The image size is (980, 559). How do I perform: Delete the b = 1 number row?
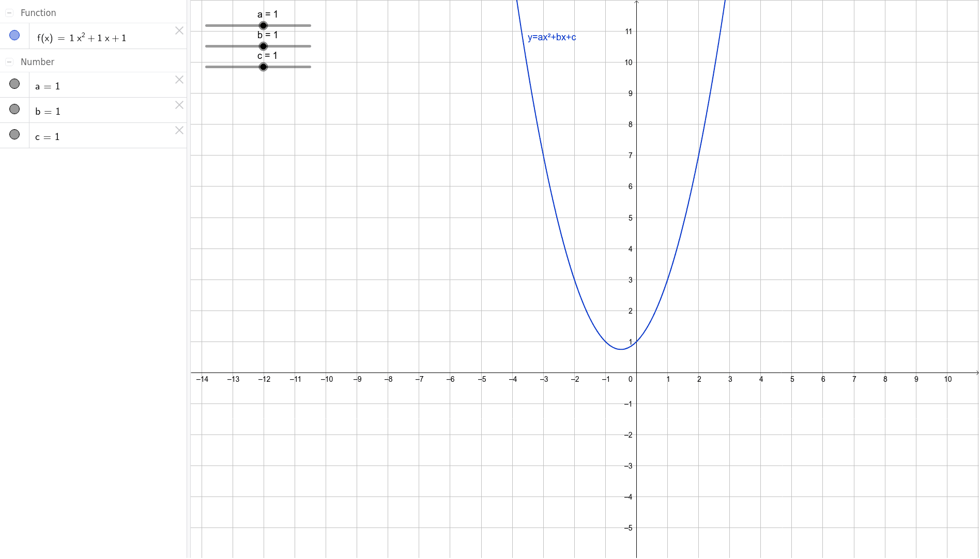coord(179,105)
